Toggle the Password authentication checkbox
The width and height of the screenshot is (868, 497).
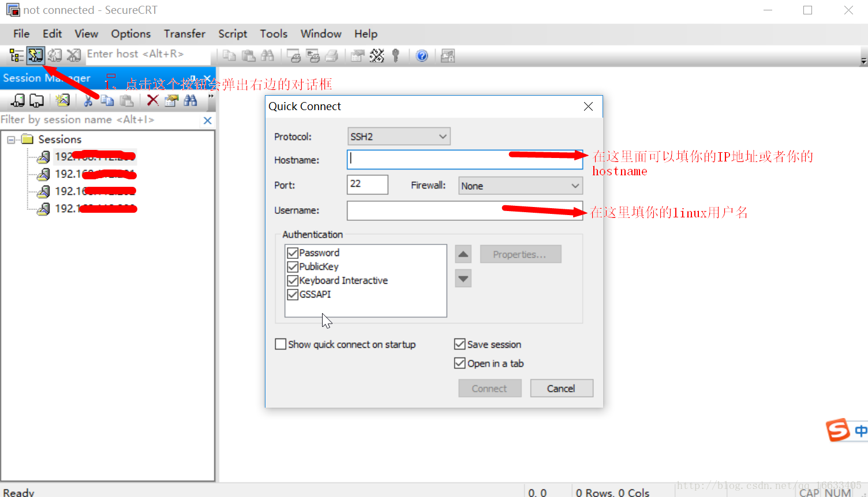pyautogui.click(x=293, y=253)
